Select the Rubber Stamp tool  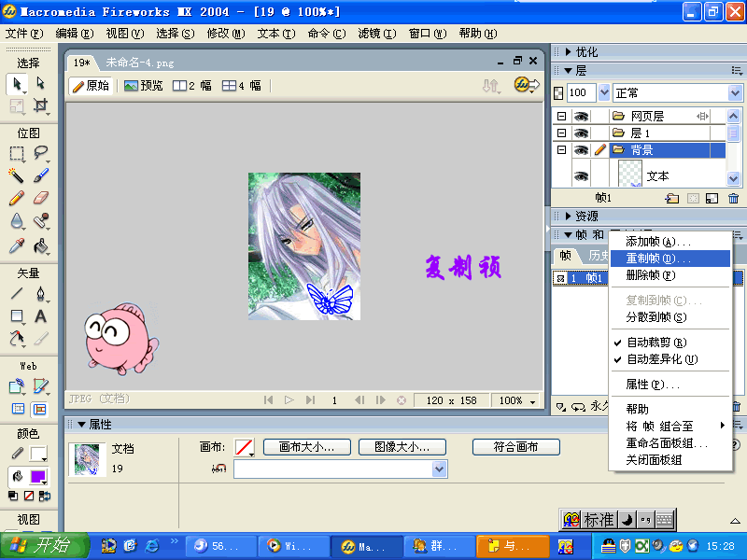point(40,221)
